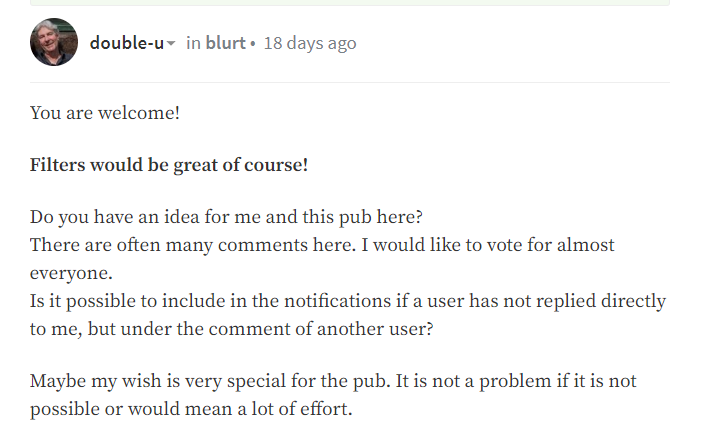Click the bold "Filters would be great" line
Screen dimensions: 708x444
(x=169, y=165)
